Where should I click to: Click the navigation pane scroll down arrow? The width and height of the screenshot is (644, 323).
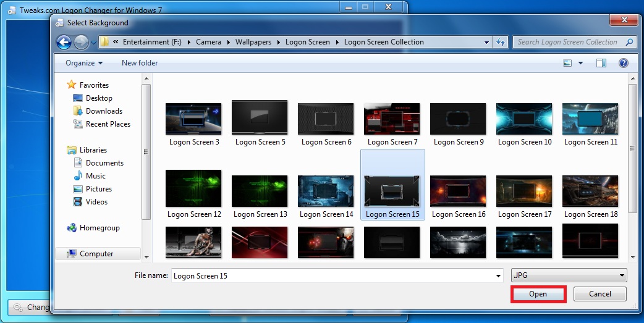[x=146, y=257]
